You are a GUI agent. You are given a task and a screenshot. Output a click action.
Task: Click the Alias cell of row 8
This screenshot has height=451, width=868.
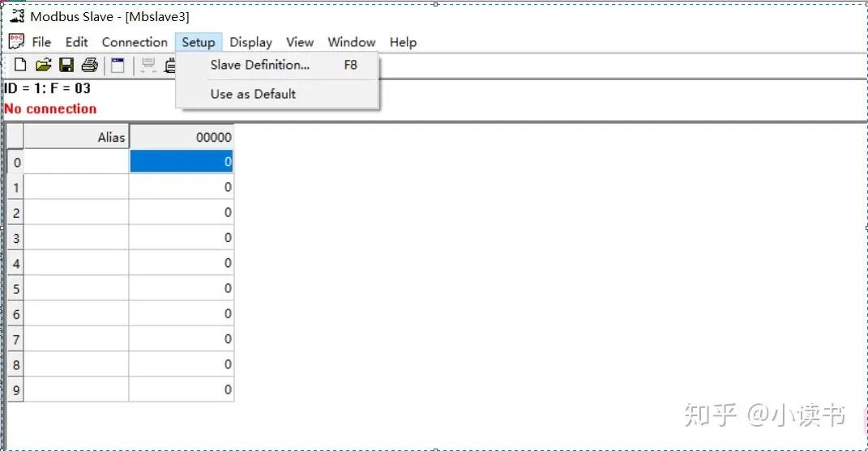[76, 364]
